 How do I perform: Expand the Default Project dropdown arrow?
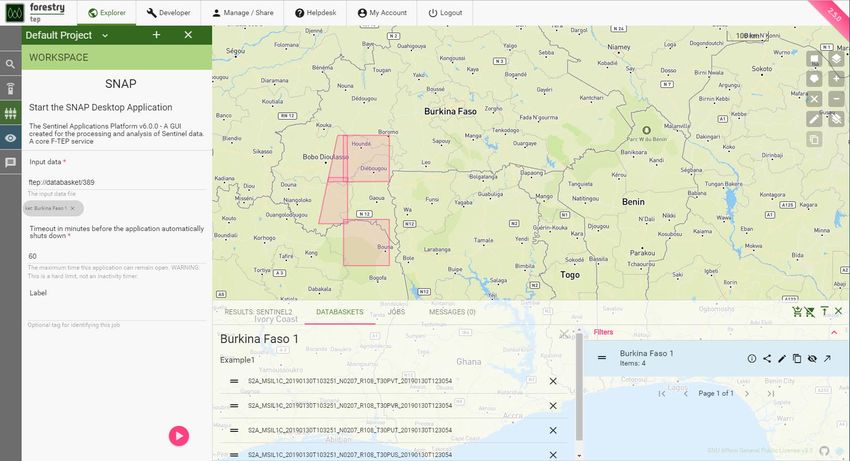click(105, 36)
